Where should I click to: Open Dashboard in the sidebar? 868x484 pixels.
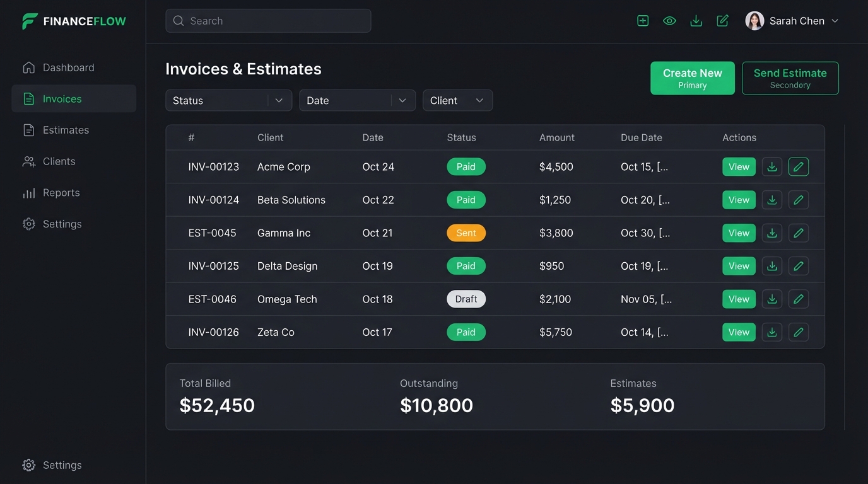(x=74, y=67)
